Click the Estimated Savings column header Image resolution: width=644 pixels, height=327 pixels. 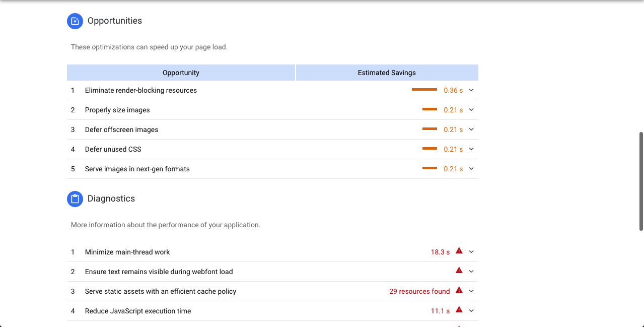point(387,73)
